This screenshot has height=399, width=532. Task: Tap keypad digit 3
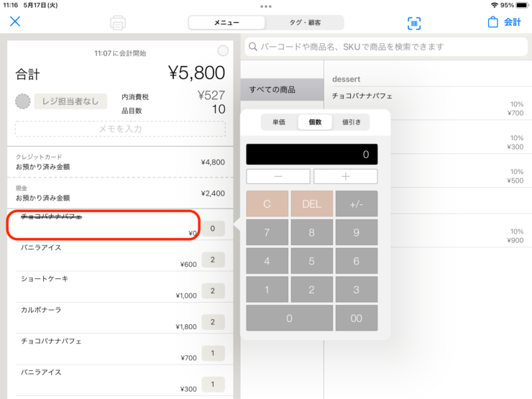coord(357,290)
